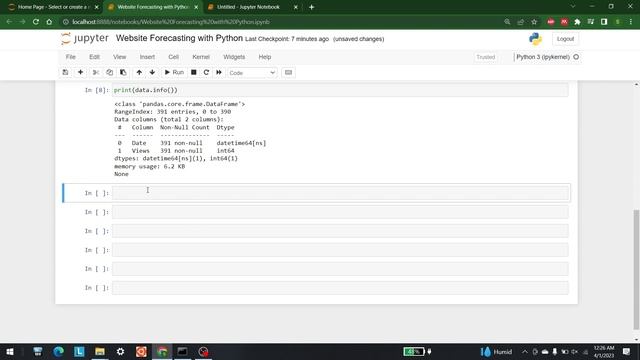640x360 pixels.
Task: Share this page icon in address bar
Action: tap(521, 22)
